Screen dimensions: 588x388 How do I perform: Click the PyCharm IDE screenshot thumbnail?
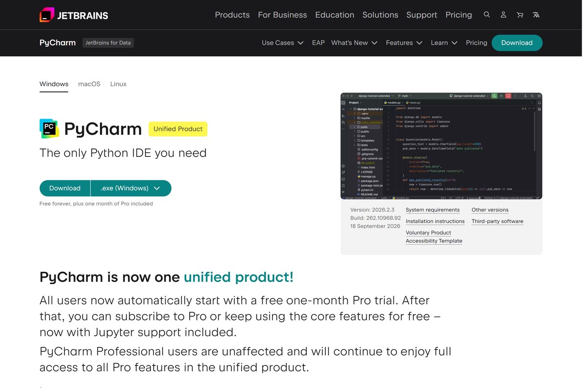[441, 146]
